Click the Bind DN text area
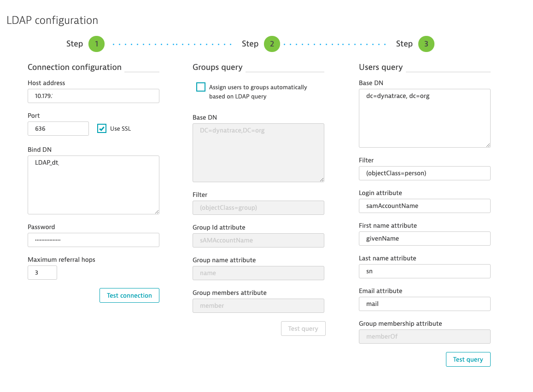 [94, 185]
